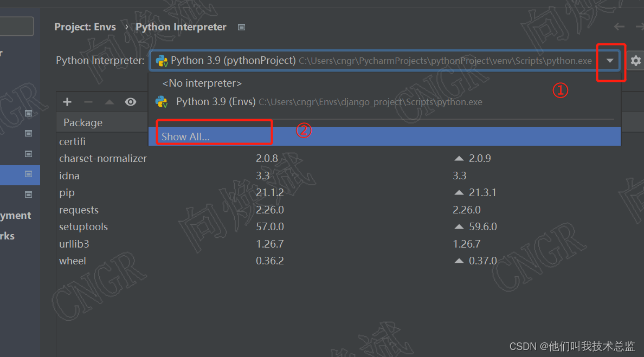Select the requests package row
The image size is (644, 357).
[79, 210]
